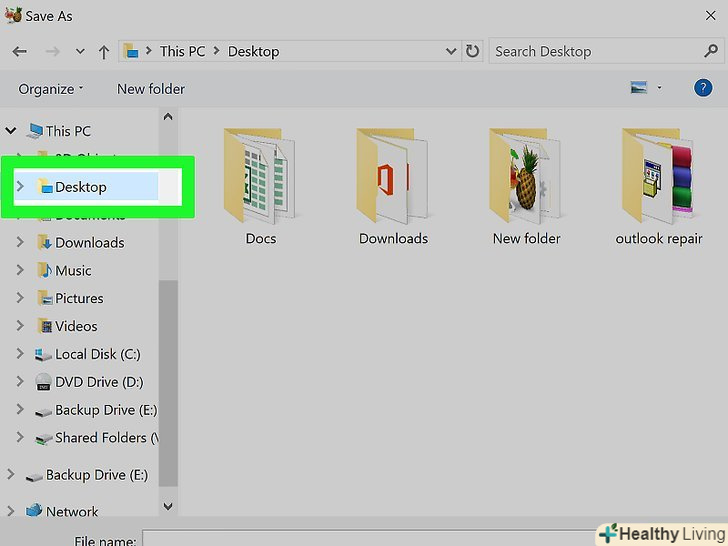Expand the Network tree node
The height and width of the screenshot is (546, 728).
coord(11,511)
